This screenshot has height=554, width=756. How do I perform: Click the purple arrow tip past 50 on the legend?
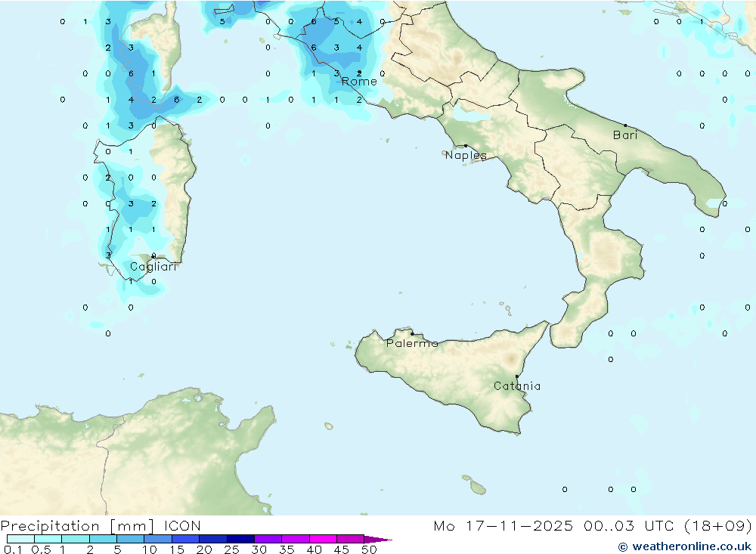(378, 539)
